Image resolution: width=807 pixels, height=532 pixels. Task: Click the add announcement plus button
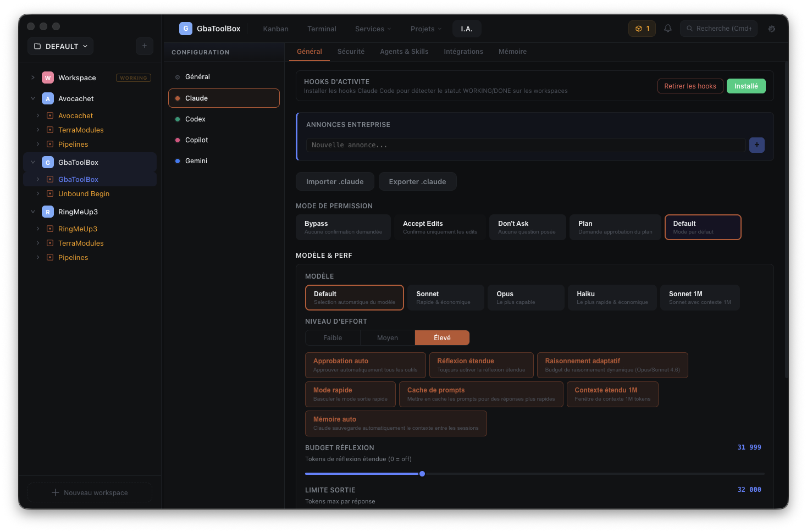coord(757,145)
